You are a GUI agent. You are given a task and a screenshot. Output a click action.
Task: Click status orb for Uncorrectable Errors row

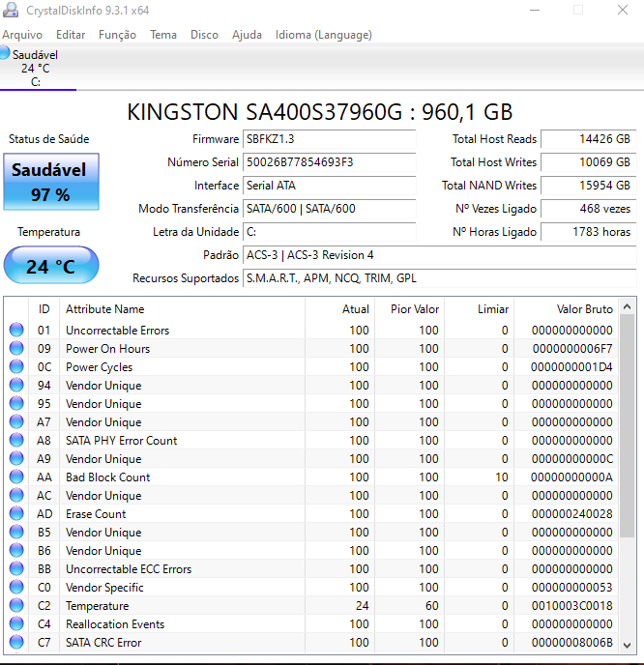tap(16, 330)
